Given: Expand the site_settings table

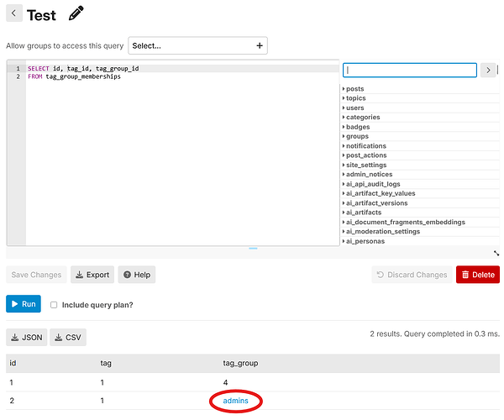Looking at the screenshot, I should 365,165.
